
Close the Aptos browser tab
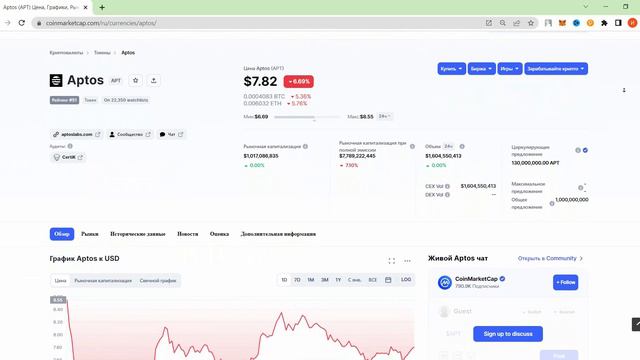pos(85,7)
